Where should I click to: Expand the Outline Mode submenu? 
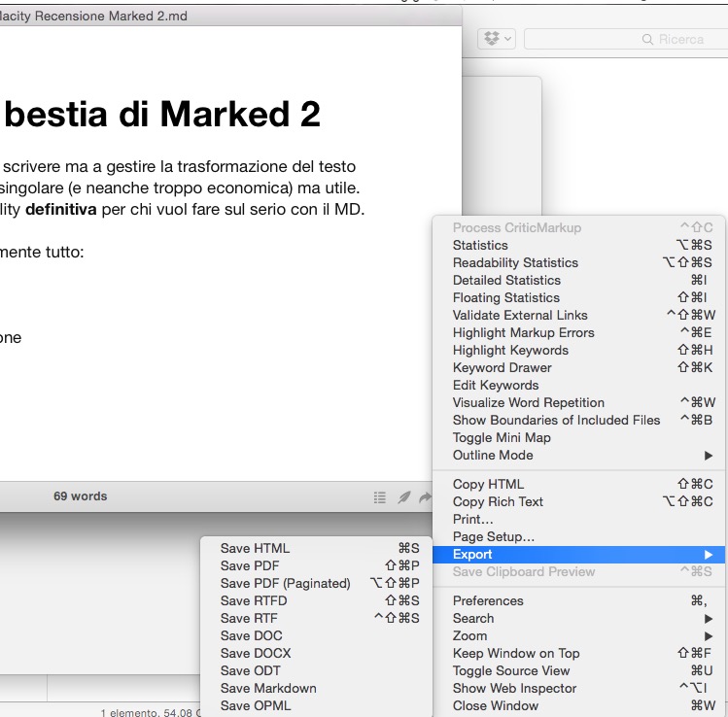click(578, 456)
